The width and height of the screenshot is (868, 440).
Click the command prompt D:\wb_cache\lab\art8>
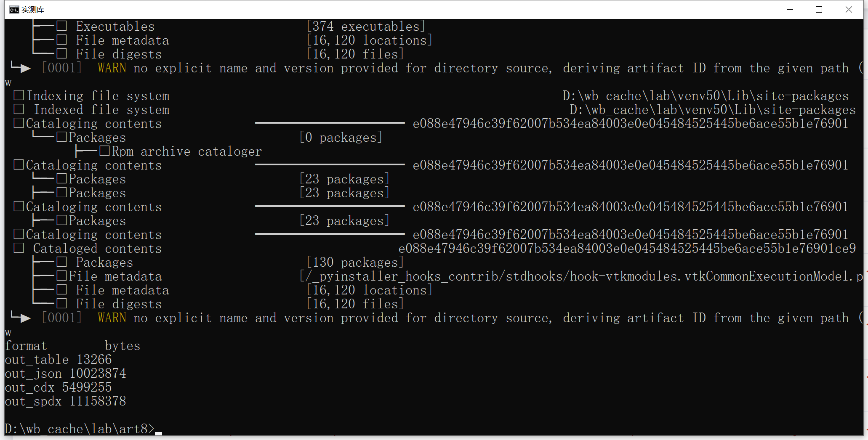[80, 429]
